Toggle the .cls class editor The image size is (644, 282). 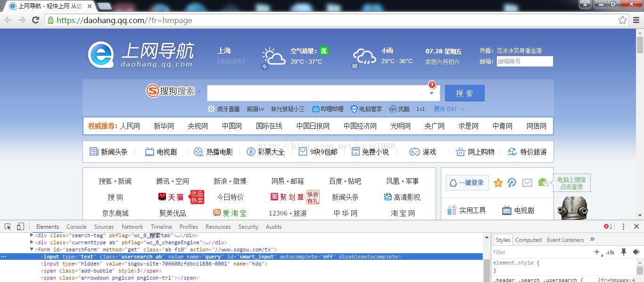[x=610, y=252]
